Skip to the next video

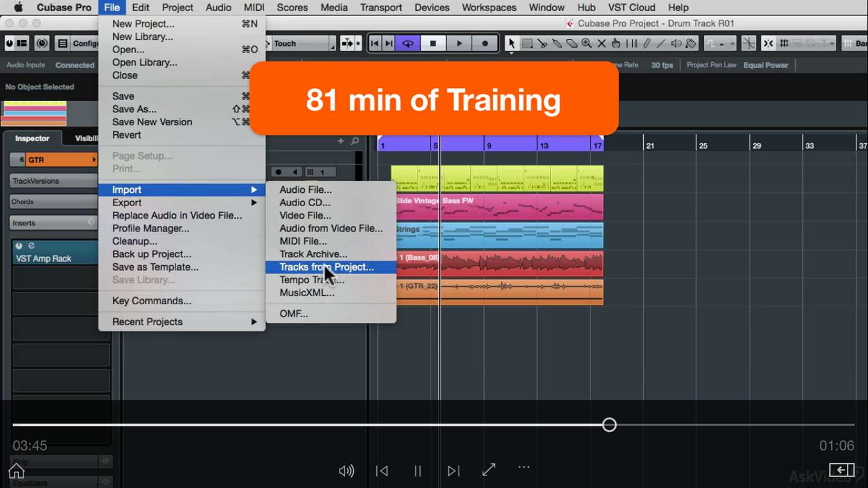[453, 471]
